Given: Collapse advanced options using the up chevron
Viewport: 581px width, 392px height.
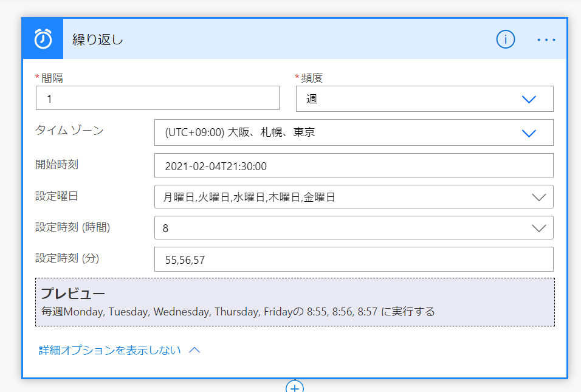Looking at the screenshot, I should click(x=194, y=350).
